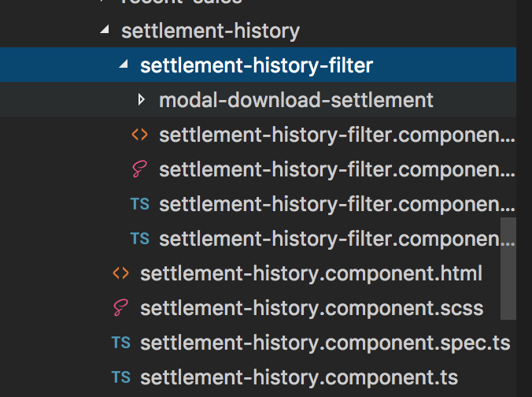
Task: Click the TS icon directly below the pink Sass filter file
Action: point(139,204)
